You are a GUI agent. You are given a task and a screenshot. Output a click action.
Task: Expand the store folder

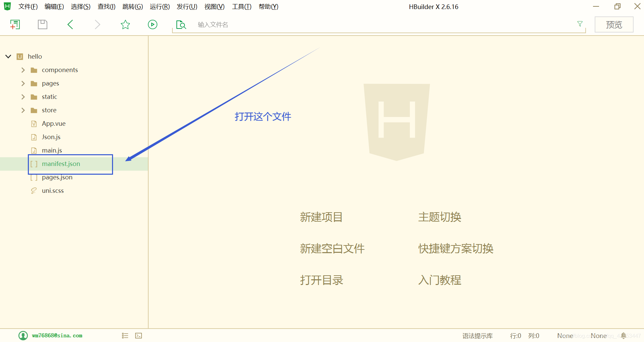click(23, 110)
